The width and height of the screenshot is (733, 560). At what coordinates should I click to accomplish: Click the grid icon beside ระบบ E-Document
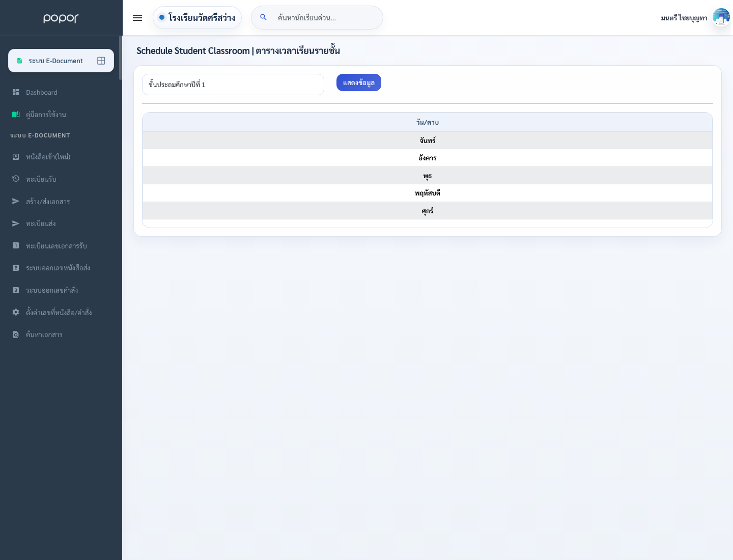pyautogui.click(x=101, y=61)
